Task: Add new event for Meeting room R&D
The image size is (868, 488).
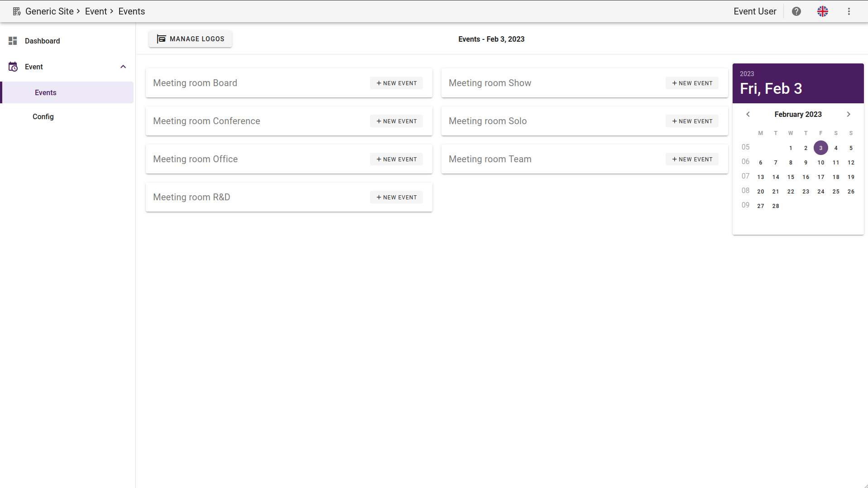Action: click(396, 197)
